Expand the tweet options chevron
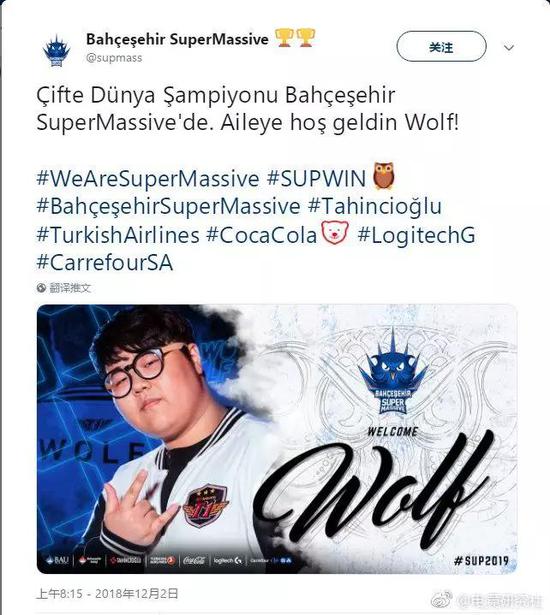The width and height of the screenshot is (550, 615). click(509, 48)
